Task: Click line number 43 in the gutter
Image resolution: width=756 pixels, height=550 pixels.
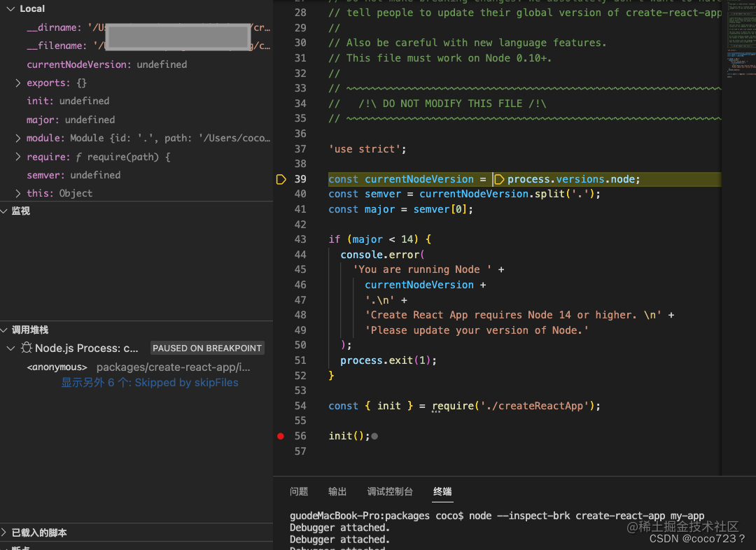Action: tap(300, 239)
